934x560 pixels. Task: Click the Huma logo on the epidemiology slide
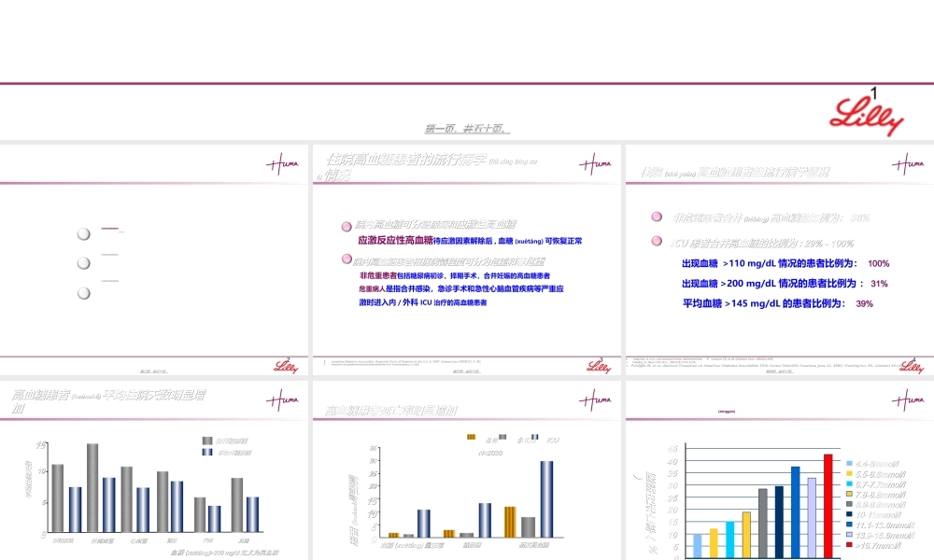coord(595,165)
